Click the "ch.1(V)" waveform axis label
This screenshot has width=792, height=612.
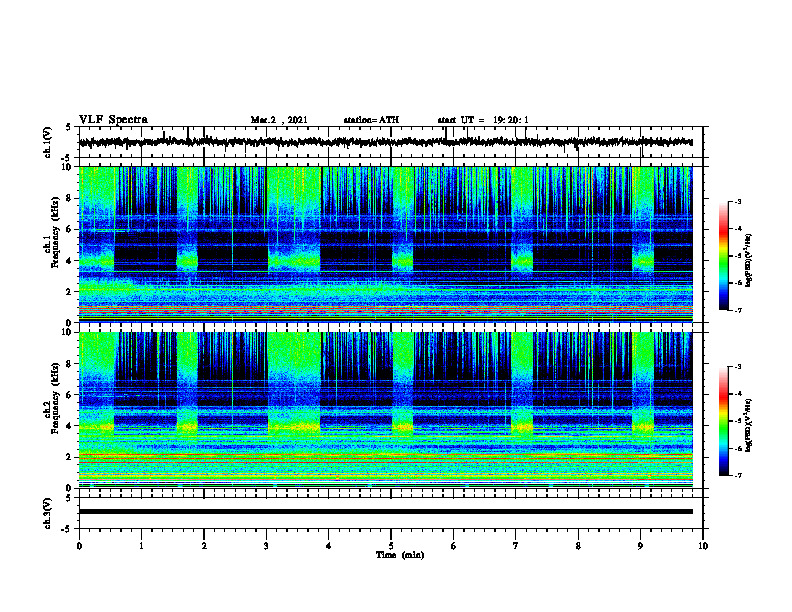[48, 142]
